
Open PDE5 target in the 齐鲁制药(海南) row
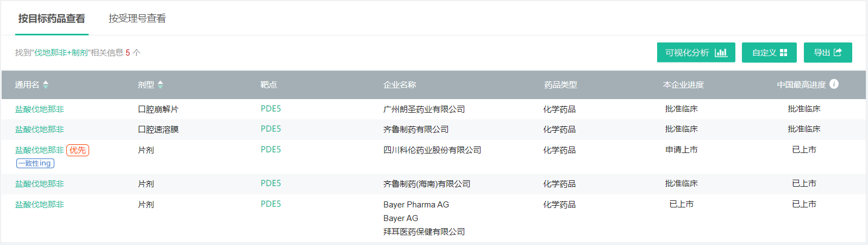271,183
